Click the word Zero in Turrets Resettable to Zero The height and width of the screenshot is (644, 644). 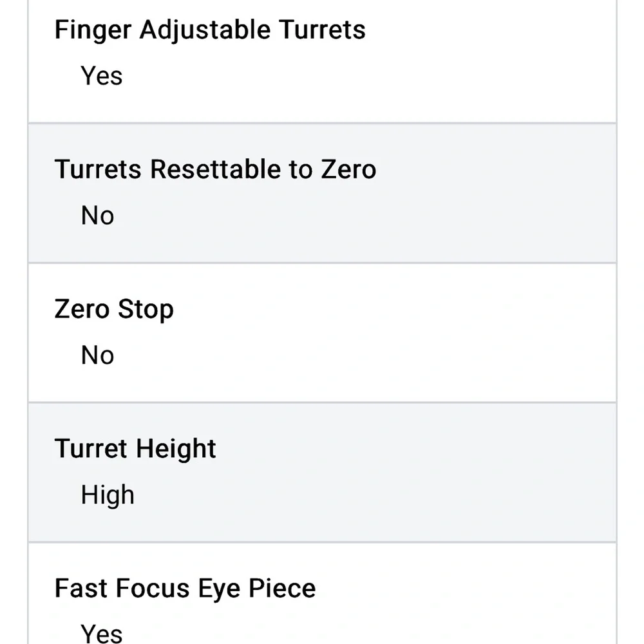tap(348, 169)
